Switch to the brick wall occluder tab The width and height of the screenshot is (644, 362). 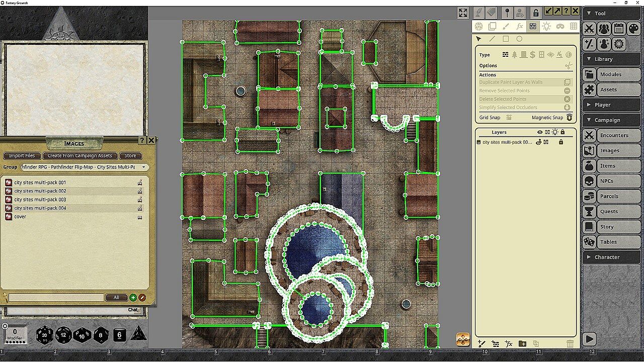533,26
